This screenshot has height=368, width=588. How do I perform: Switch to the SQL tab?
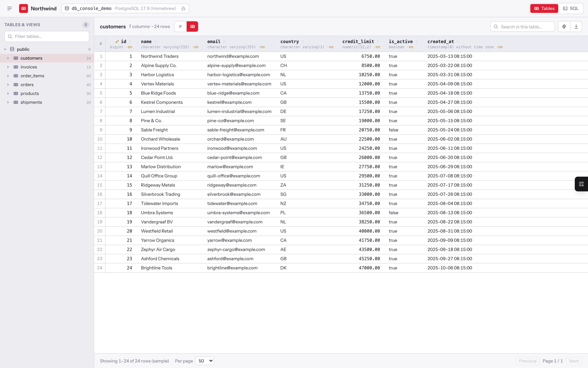(x=571, y=8)
